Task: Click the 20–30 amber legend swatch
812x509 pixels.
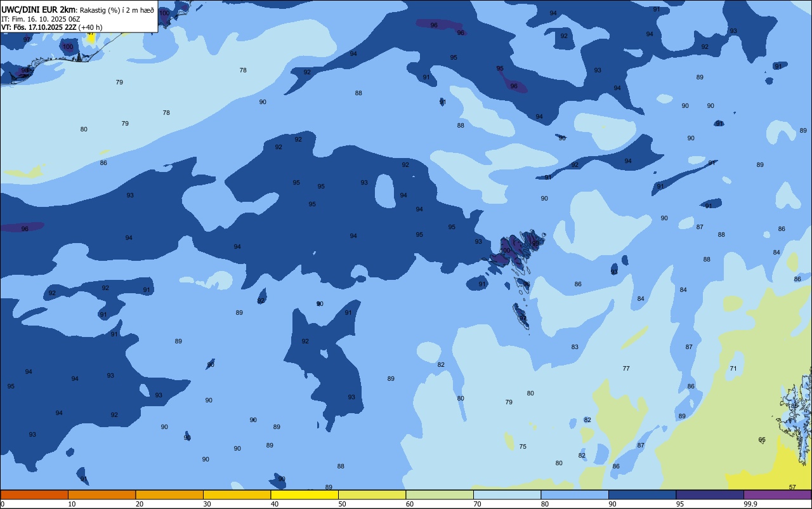Action: coord(169,494)
